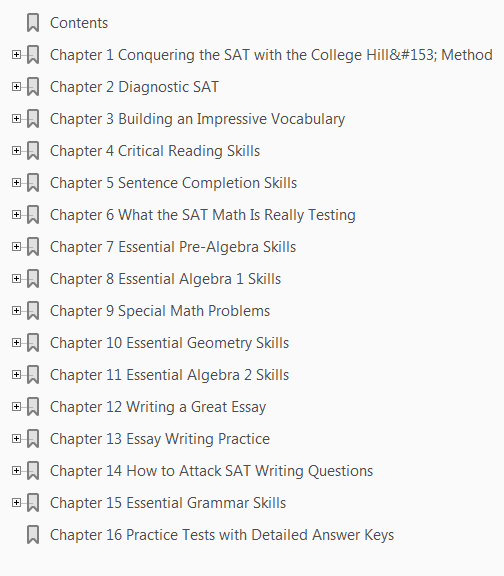Expand Chapter 15 Essential Grammar Skills
The height and width of the screenshot is (576, 504).
[16, 502]
